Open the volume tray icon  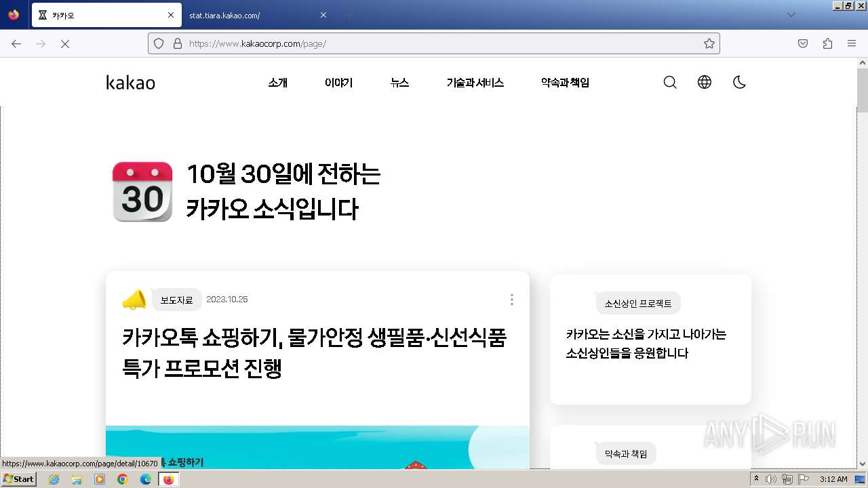coord(771,479)
